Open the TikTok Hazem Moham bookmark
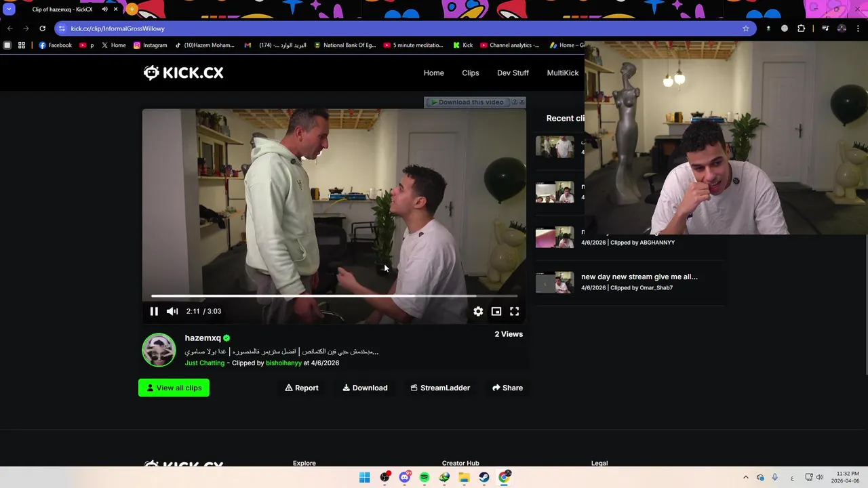This screenshot has width=868, height=488. pyautogui.click(x=205, y=45)
